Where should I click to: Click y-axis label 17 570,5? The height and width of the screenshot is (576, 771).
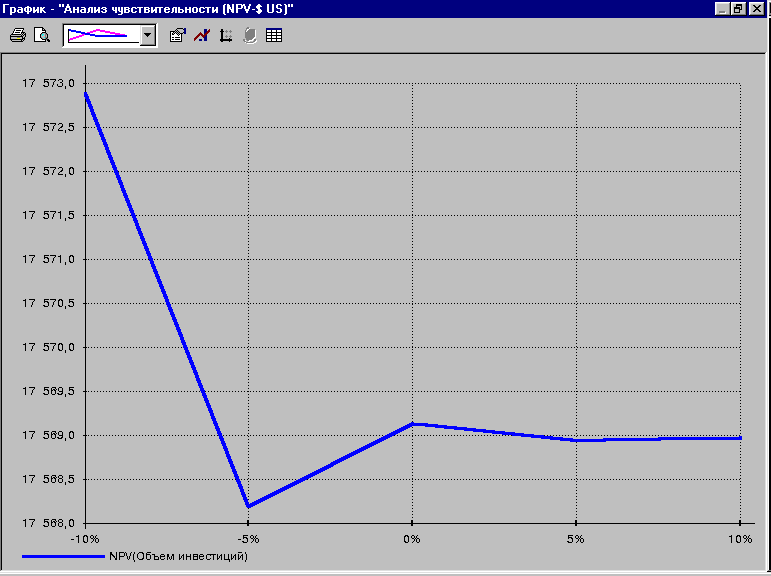click(x=48, y=303)
